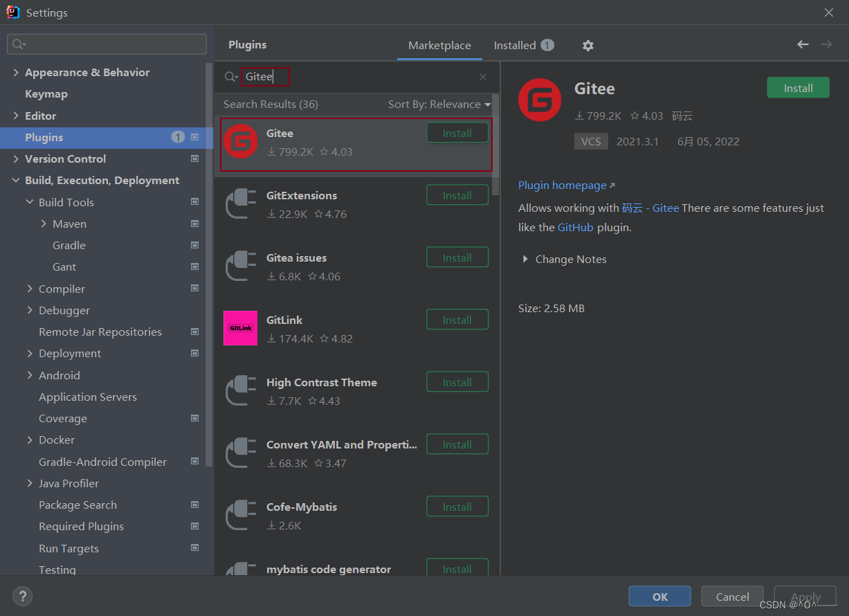
Task: Click the High Contrast Theme plug icon
Action: 241,391
